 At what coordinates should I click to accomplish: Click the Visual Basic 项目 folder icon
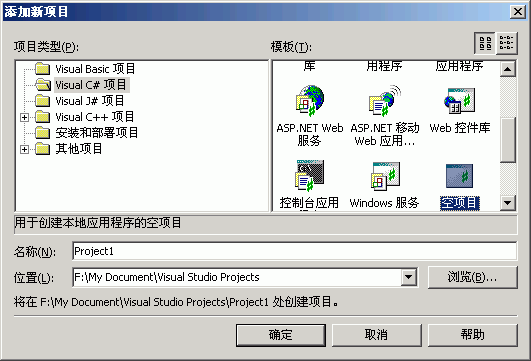[43, 69]
